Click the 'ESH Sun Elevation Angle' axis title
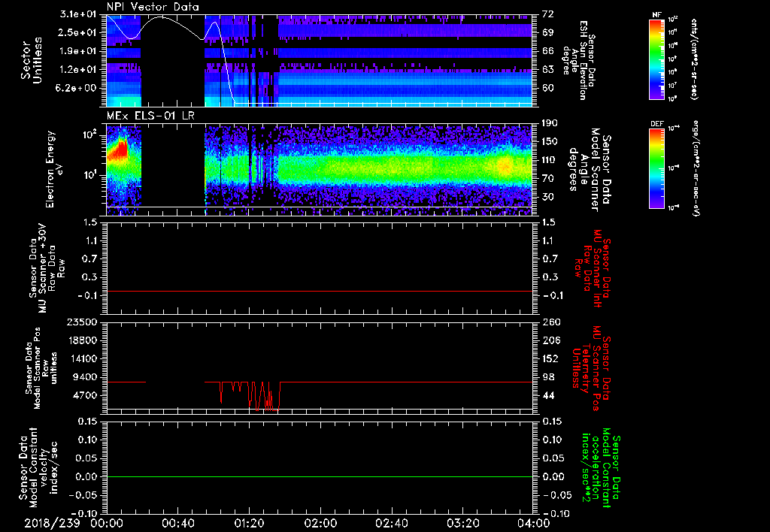Image resolution: width=770 pixels, height=532 pixels. (579, 60)
